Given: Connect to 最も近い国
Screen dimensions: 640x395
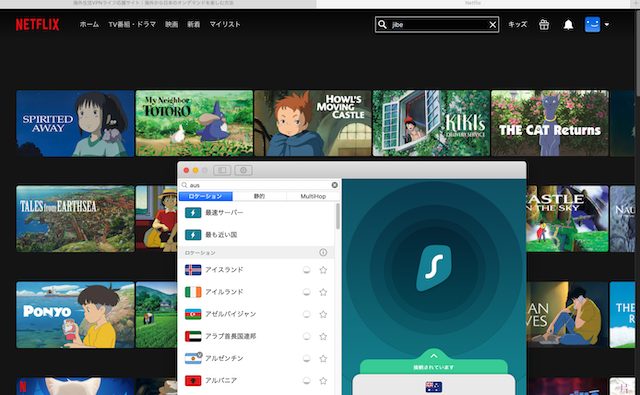Looking at the screenshot, I should coord(257,235).
